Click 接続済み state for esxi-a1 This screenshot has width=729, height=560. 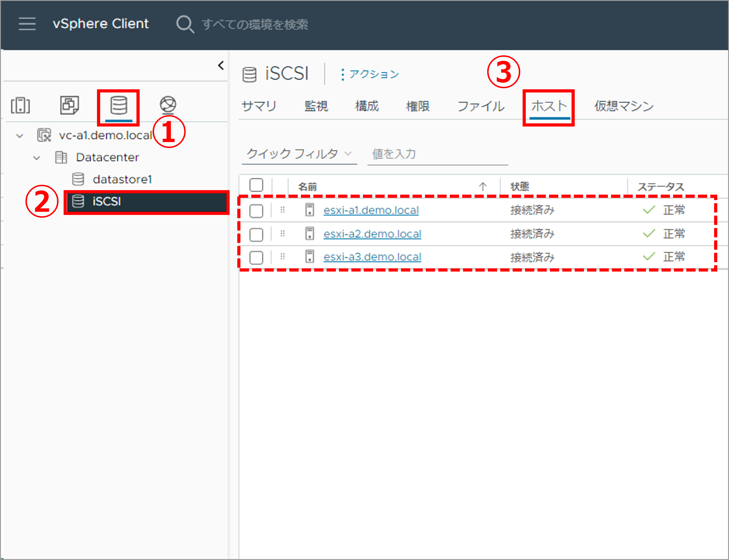coord(533,210)
